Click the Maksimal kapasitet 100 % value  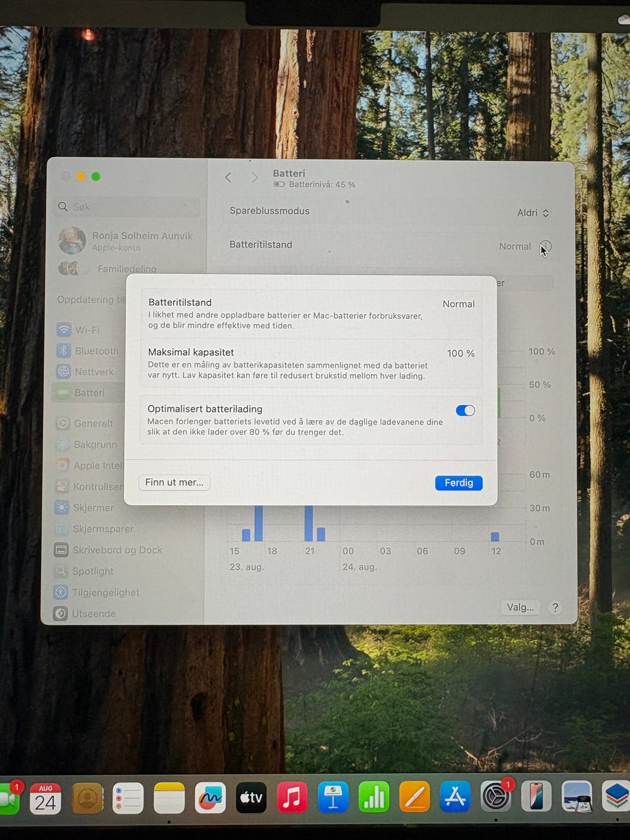pyautogui.click(x=461, y=353)
